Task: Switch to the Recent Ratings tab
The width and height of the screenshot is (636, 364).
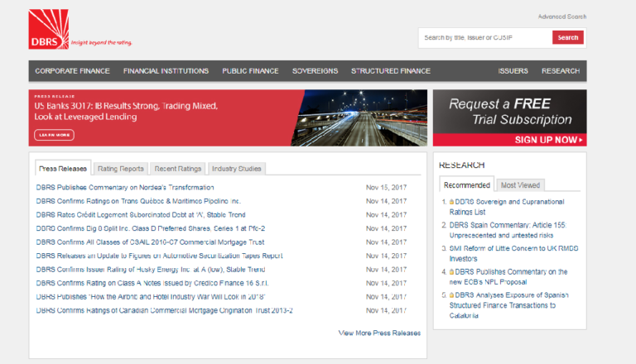Action: pos(178,169)
